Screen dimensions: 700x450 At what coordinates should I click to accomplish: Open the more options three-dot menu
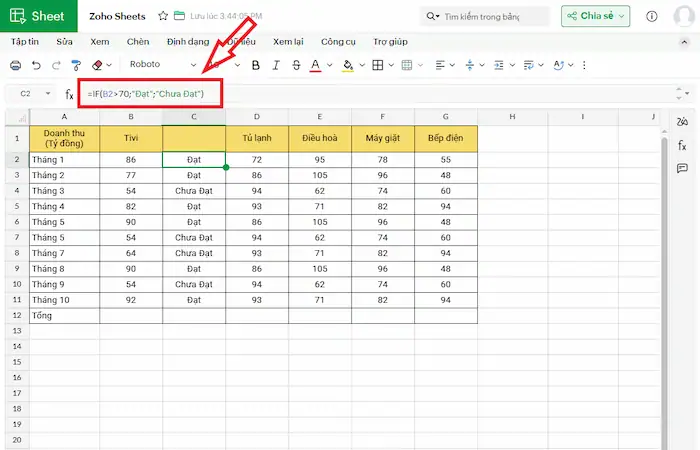click(584, 65)
